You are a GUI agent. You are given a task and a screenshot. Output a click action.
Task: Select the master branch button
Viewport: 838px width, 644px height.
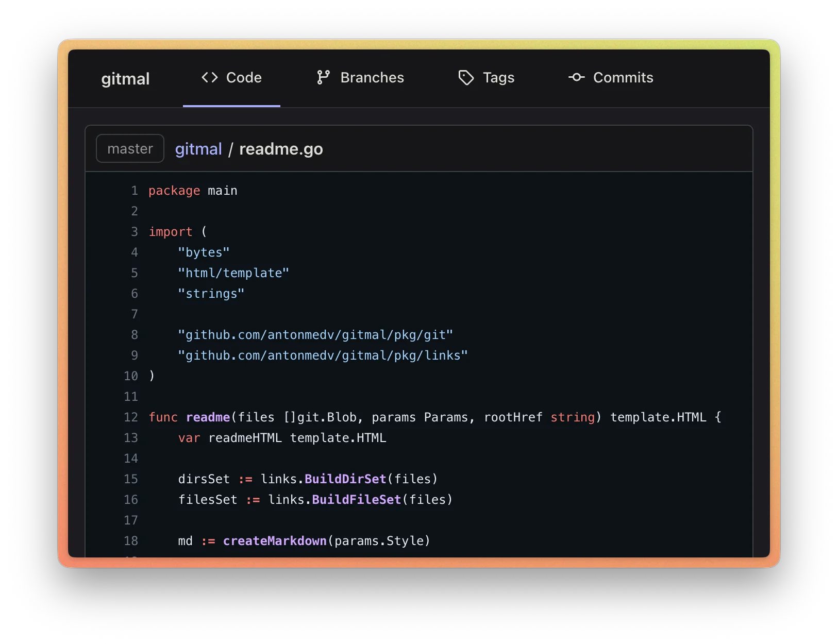click(130, 148)
